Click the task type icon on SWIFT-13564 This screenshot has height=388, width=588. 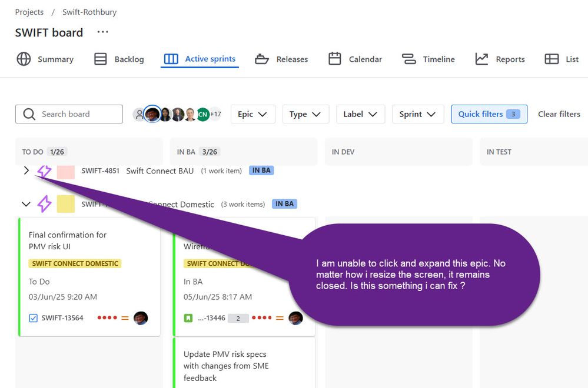coord(34,318)
